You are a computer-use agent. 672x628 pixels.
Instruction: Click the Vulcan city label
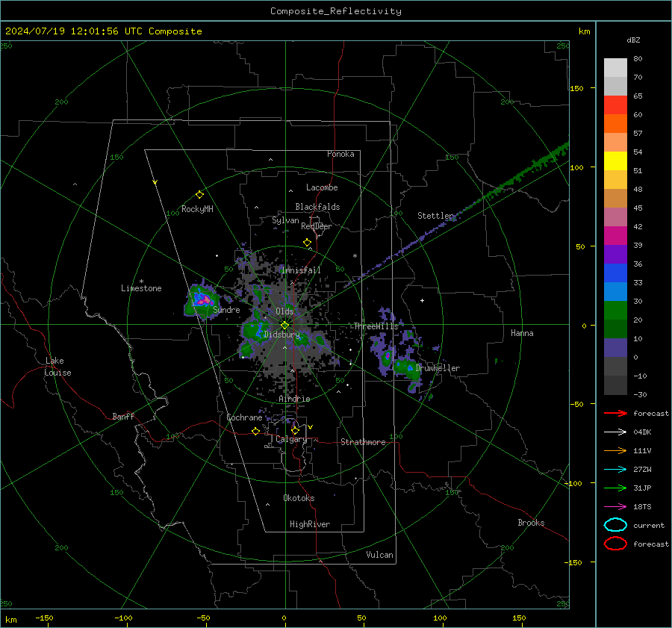click(379, 555)
